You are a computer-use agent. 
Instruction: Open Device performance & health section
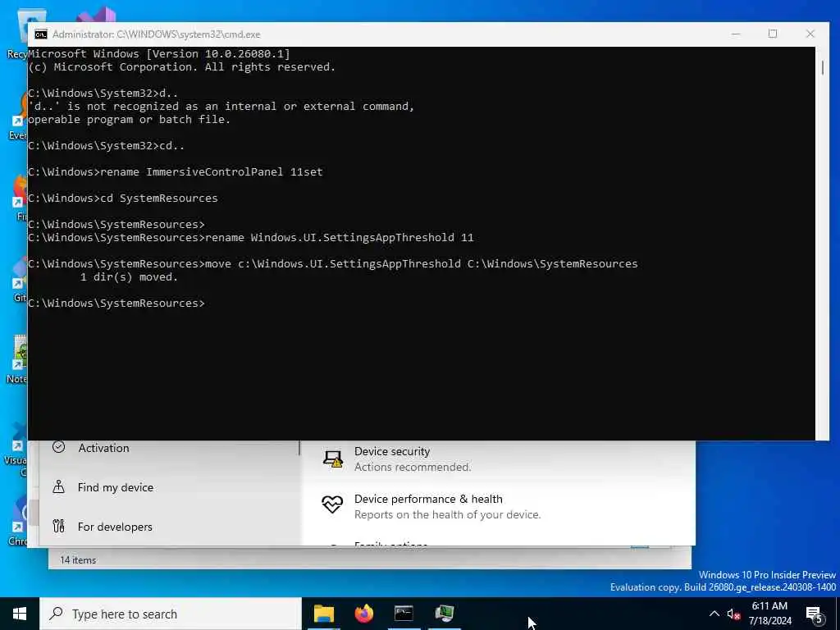(428, 500)
